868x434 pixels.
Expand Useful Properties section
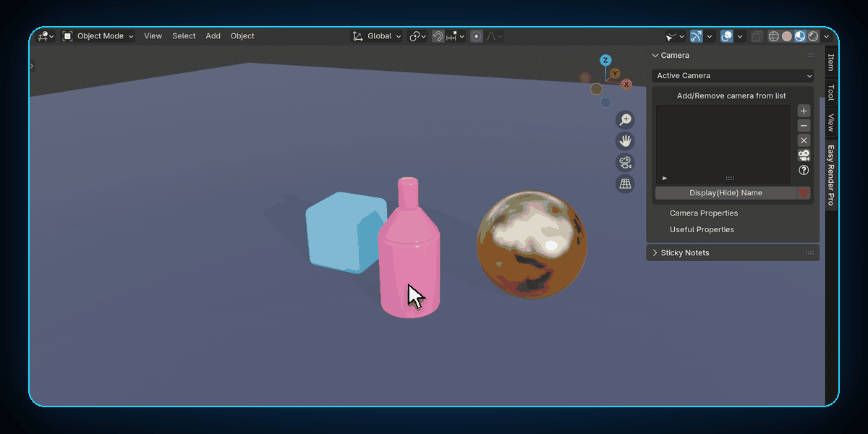(x=702, y=229)
